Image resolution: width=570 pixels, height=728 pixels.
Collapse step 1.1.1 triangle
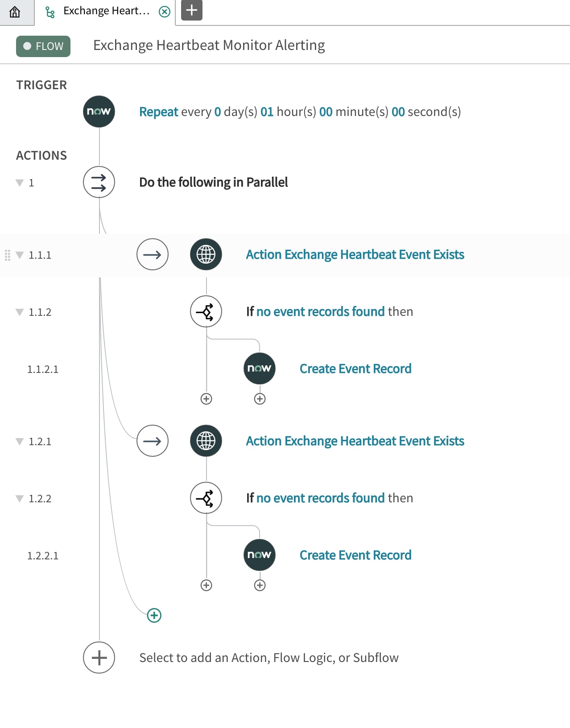click(x=20, y=255)
